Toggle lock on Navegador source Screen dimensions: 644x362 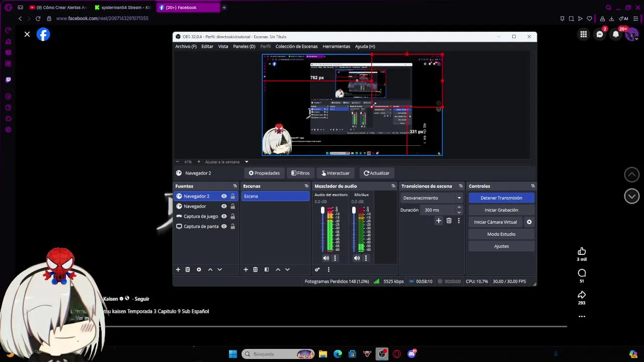coord(232,206)
